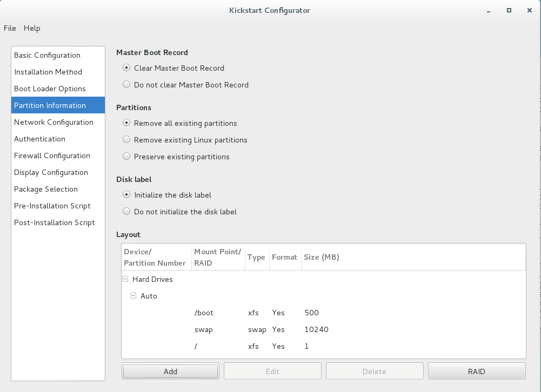Click the RAID button
This screenshot has width=541, height=392.
click(476, 371)
